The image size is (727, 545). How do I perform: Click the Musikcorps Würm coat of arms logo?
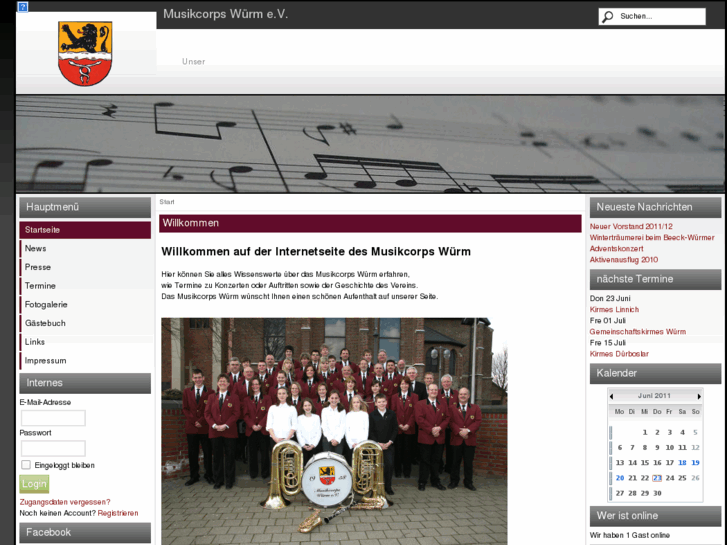(85, 53)
